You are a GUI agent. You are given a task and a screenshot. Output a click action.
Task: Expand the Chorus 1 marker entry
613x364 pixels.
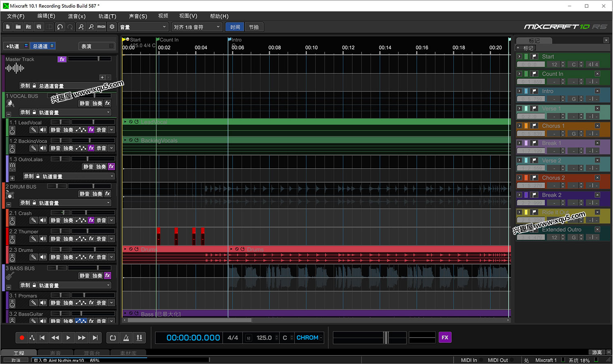click(519, 126)
